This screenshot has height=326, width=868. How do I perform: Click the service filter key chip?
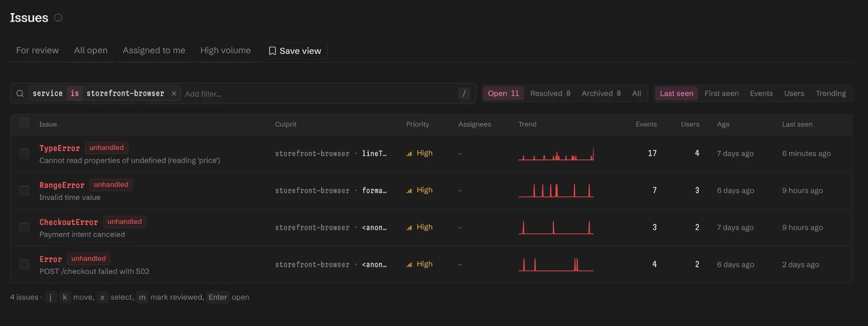coord(48,93)
